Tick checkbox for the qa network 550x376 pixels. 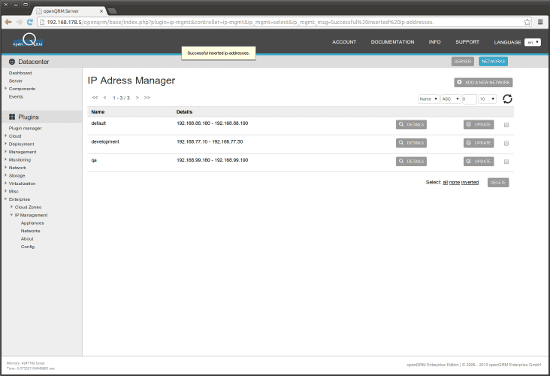(x=506, y=162)
